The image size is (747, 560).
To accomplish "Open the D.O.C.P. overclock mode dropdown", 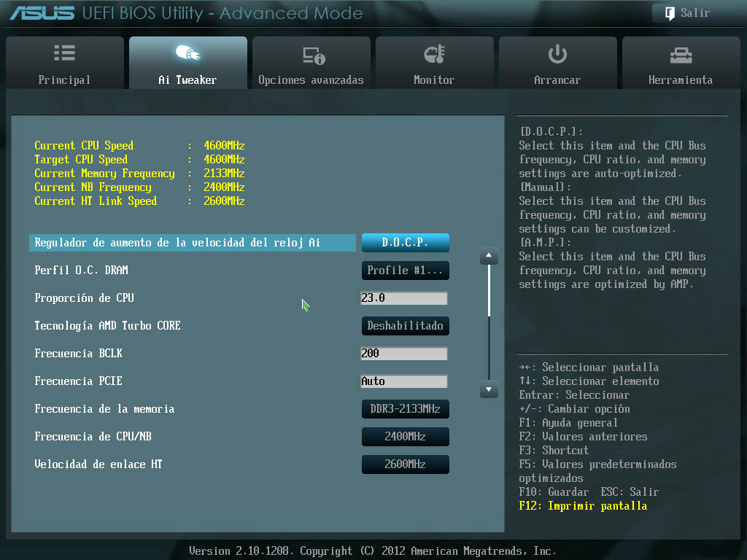I will coord(406,242).
